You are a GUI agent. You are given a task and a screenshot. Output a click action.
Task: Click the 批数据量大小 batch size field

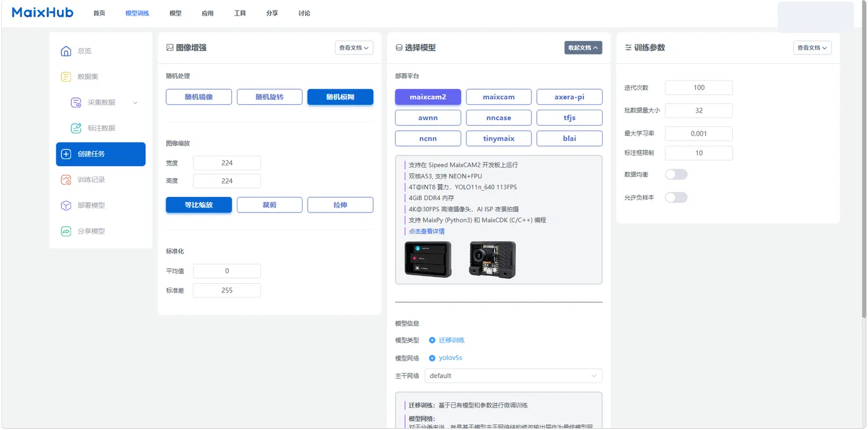pyautogui.click(x=699, y=110)
